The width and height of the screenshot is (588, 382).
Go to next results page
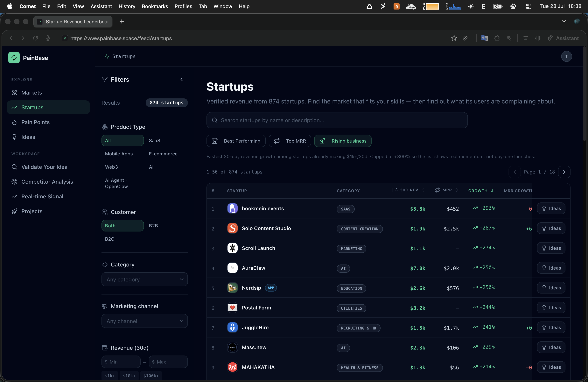click(564, 172)
